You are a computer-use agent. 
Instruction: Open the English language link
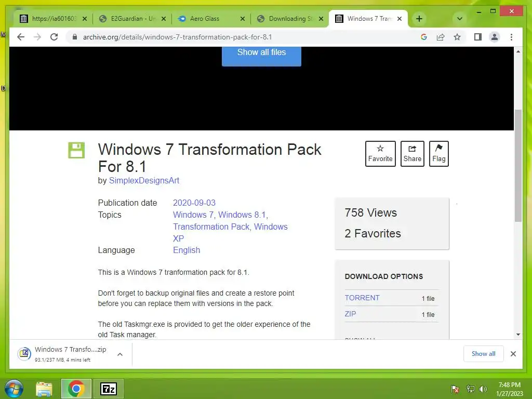[x=187, y=250]
